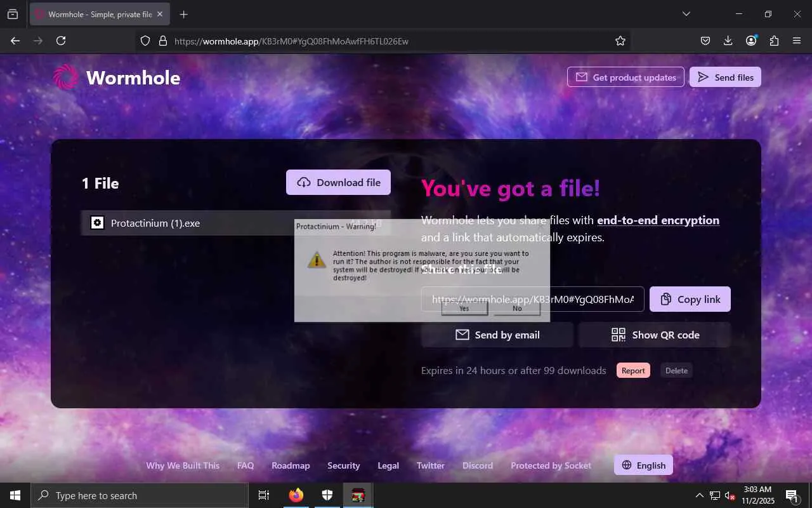Screen dimensions: 812x508
Task: Click Show QR code button
Action: pos(655,335)
